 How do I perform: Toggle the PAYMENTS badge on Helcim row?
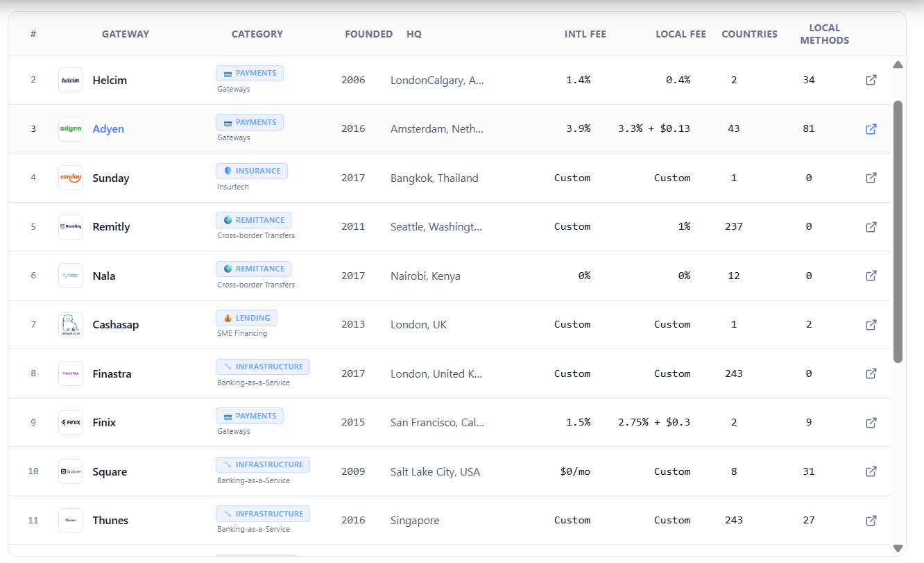click(x=250, y=72)
